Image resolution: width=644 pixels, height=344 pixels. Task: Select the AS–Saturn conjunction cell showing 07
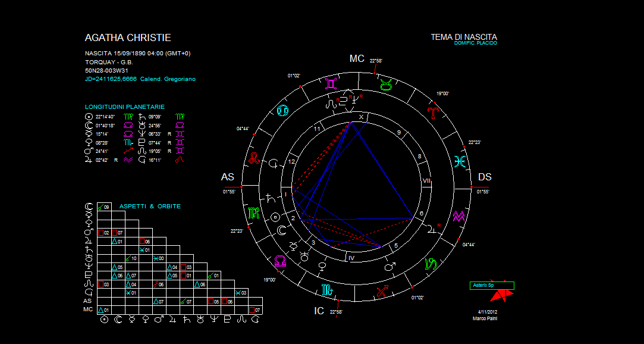[187, 301]
